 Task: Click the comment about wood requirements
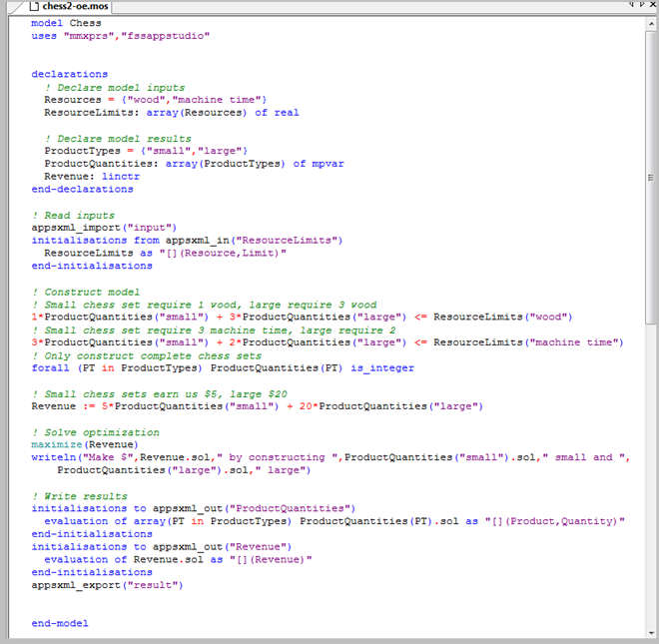tap(204, 305)
